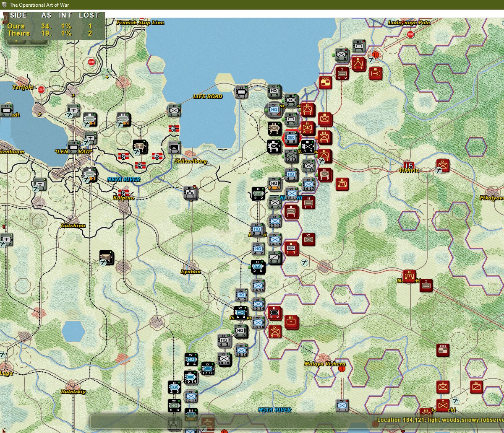Select the black 16-14 armored division

click(191, 377)
